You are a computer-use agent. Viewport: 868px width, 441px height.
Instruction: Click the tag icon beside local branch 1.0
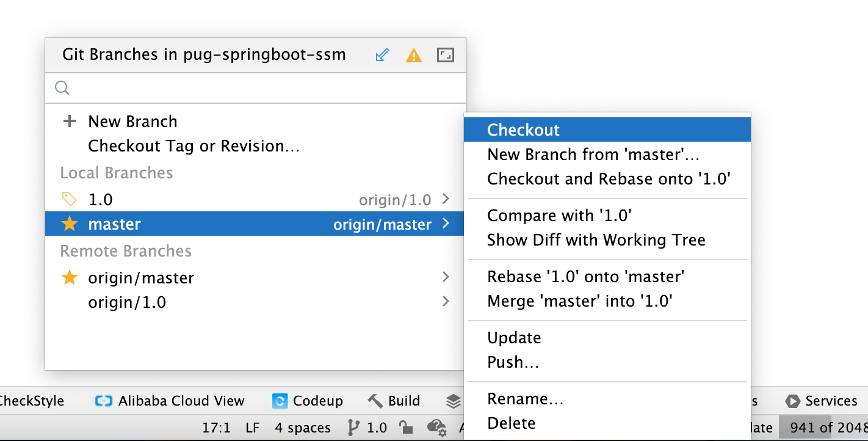click(70, 199)
